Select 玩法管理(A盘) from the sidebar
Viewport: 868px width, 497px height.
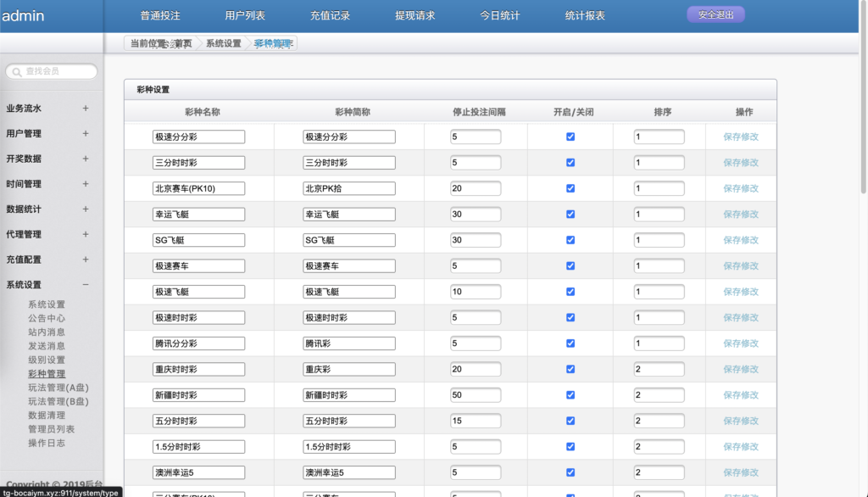[58, 388]
